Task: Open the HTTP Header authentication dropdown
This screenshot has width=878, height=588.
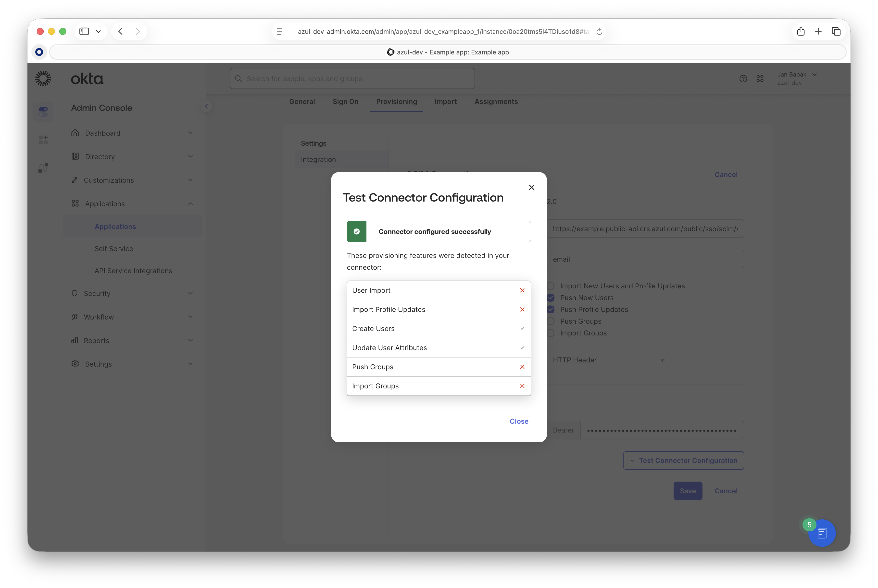Action: tap(607, 360)
